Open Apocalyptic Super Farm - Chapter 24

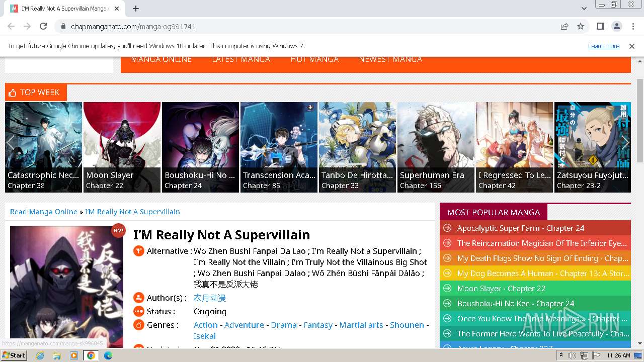(521, 228)
